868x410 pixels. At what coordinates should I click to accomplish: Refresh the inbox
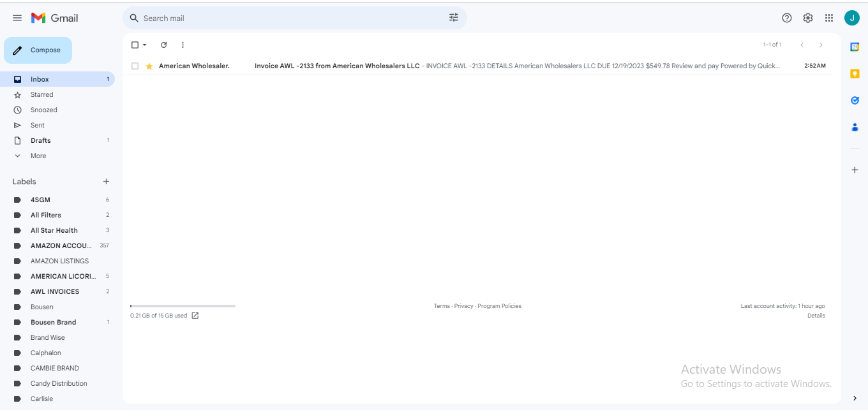coord(163,45)
